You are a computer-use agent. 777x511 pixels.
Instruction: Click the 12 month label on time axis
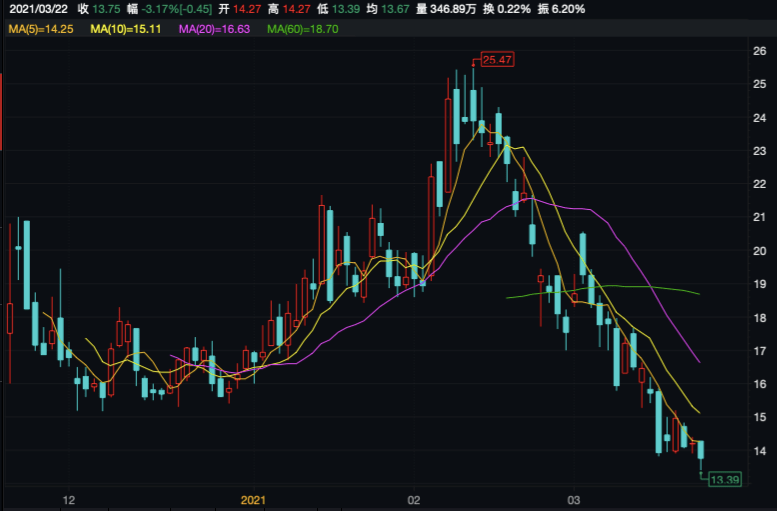[x=69, y=498]
